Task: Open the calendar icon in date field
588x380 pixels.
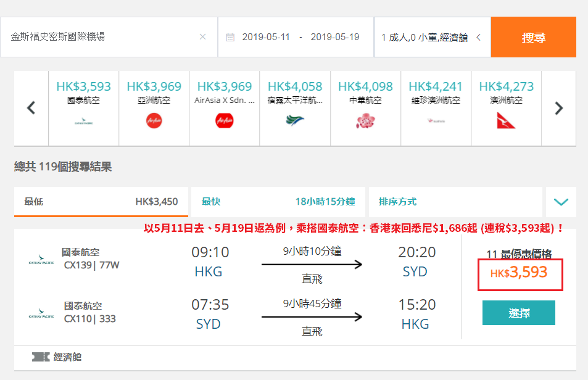Action: [230, 37]
